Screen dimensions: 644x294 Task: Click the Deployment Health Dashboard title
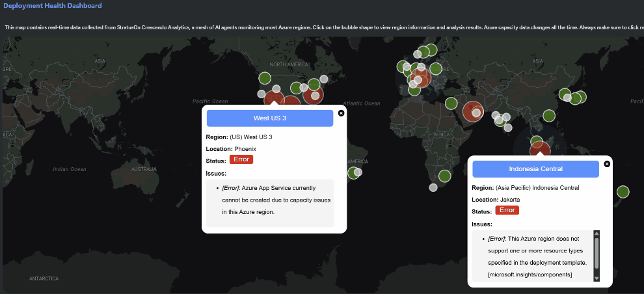[x=53, y=6]
